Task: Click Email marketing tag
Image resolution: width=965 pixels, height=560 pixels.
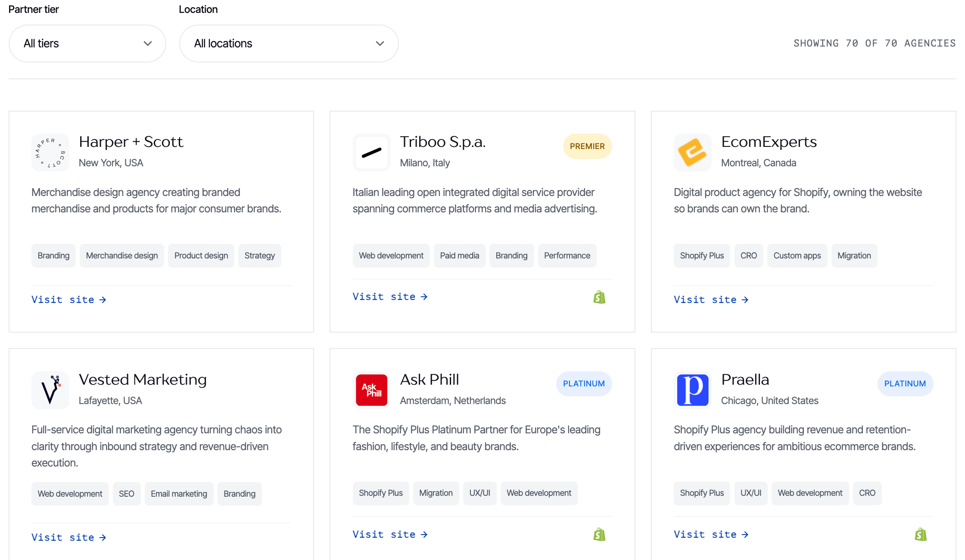Action: (x=179, y=494)
